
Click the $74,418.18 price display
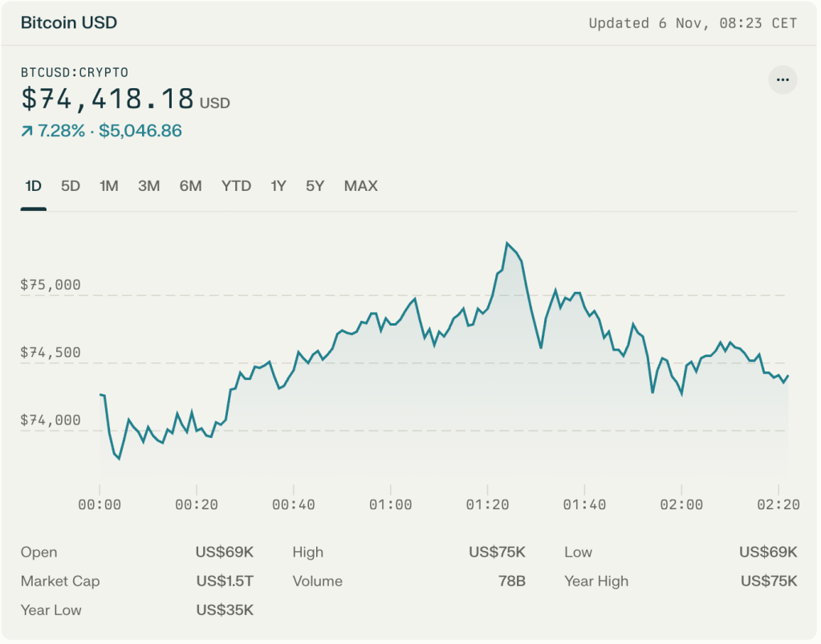pos(108,99)
